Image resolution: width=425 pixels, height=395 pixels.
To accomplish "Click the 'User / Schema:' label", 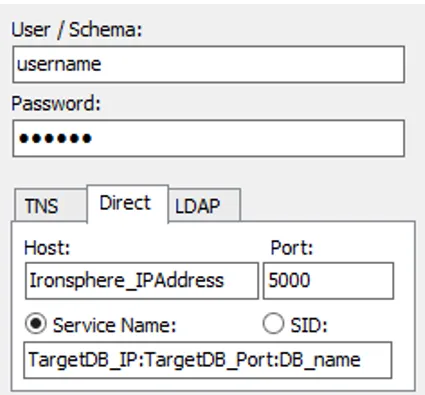I will (77, 30).
